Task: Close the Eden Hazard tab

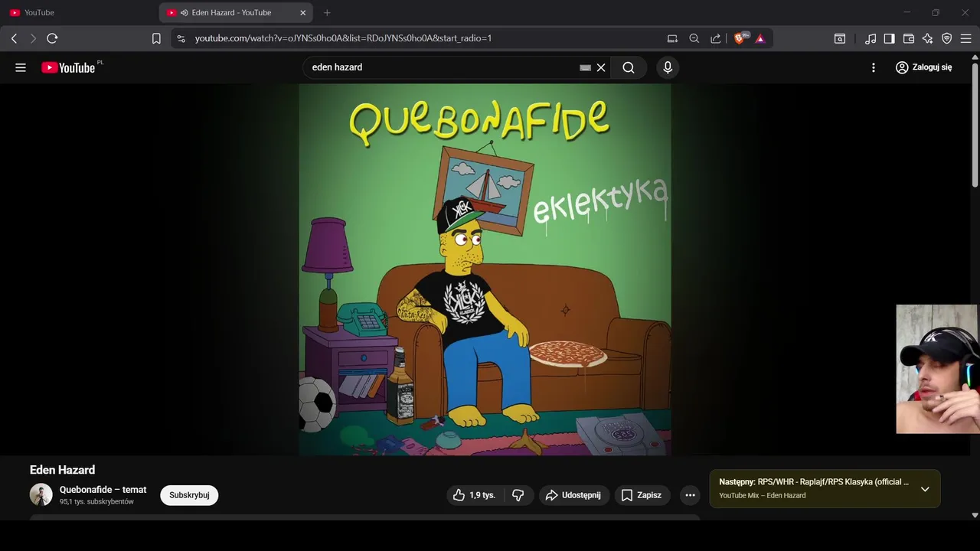Action: tap(302, 13)
